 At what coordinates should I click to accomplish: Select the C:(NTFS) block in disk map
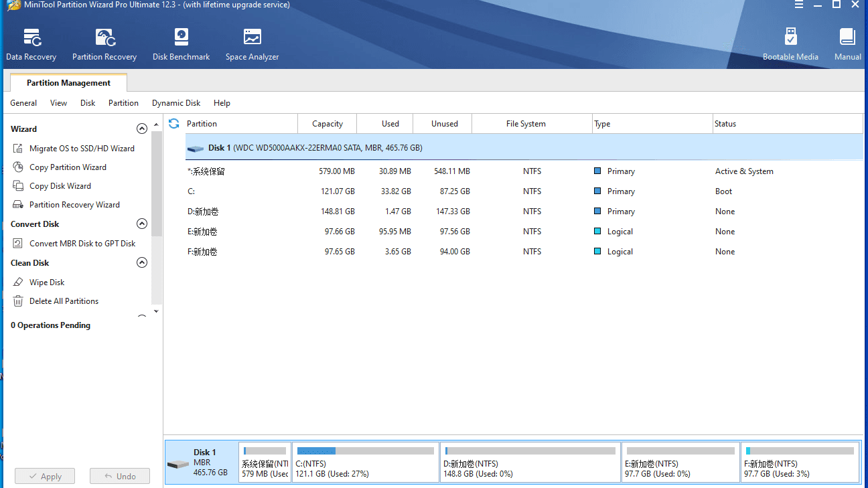tap(366, 462)
